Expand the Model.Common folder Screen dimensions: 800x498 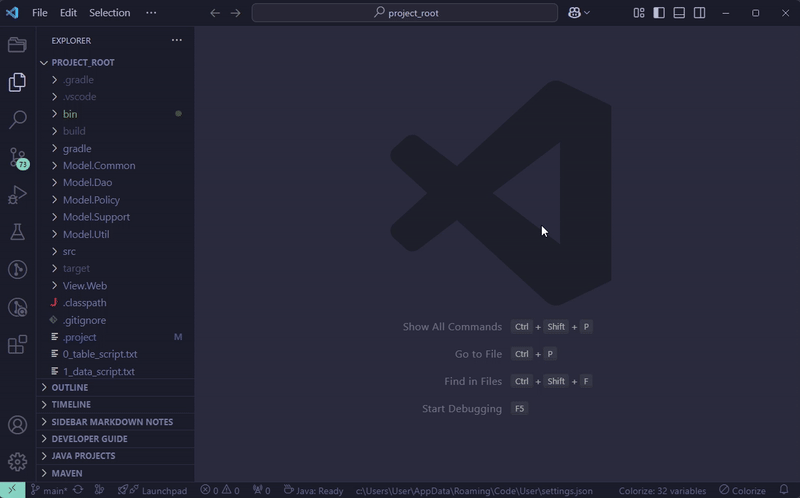pyautogui.click(x=98, y=165)
